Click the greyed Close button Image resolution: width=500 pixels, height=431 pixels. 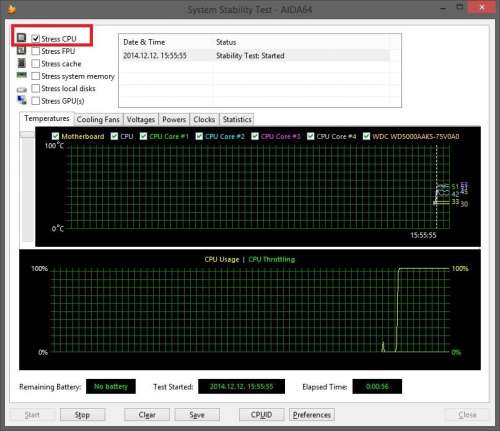click(x=467, y=415)
